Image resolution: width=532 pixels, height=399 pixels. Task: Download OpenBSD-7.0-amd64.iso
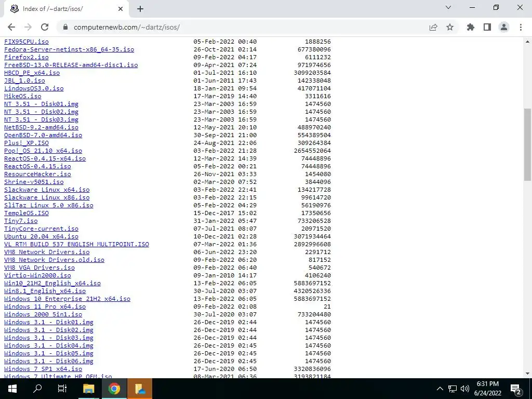tap(43, 135)
